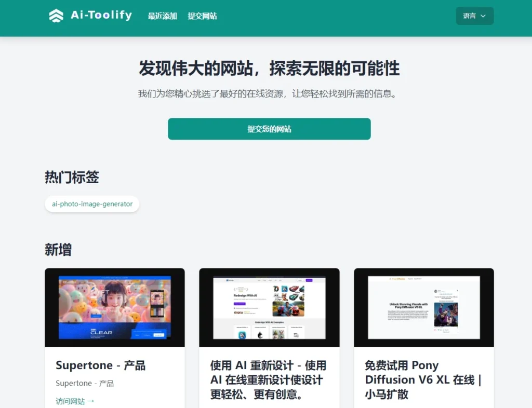The width and height of the screenshot is (532, 408).
Task: Select 提交网站 in the navigation bar
Action: (202, 16)
